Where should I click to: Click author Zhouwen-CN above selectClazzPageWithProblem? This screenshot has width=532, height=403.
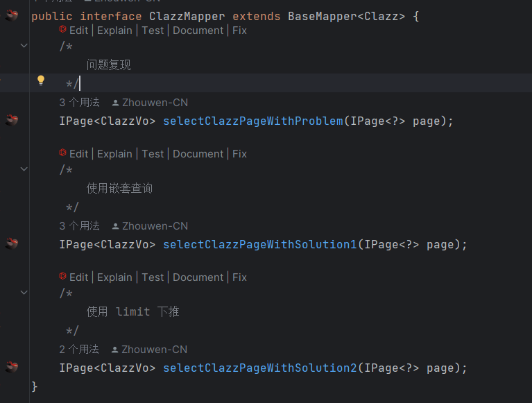(x=150, y=103)
